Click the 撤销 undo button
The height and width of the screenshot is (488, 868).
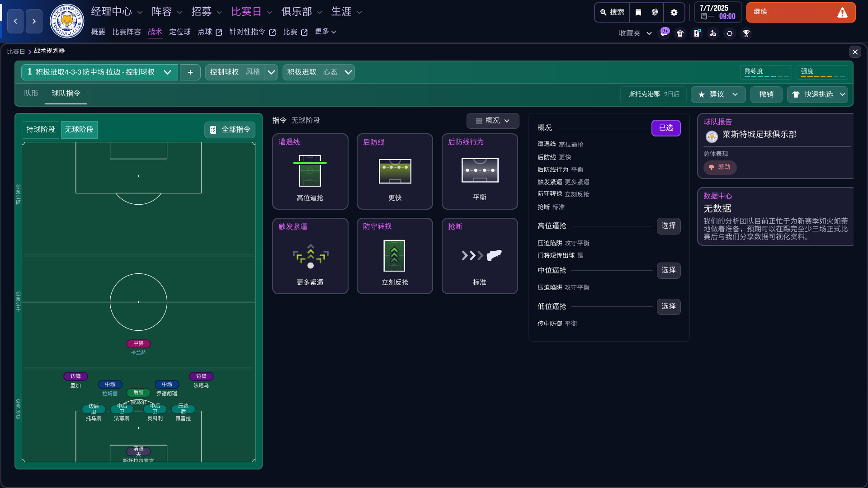[x=766, y=94]
